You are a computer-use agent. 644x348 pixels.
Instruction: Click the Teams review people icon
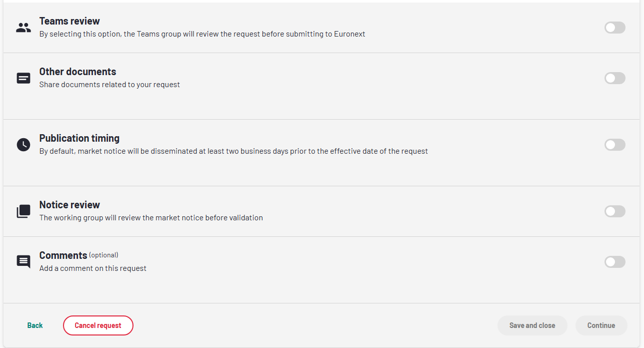point(23,28)
